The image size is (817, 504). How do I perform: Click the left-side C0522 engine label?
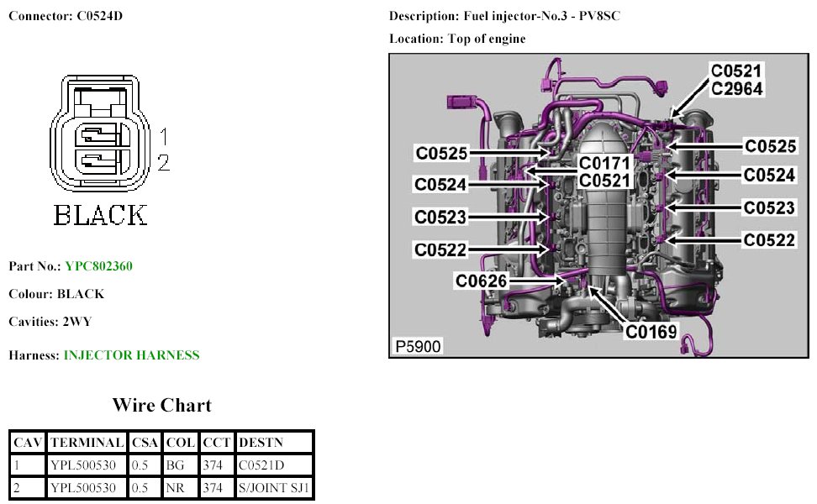point(440,249)
